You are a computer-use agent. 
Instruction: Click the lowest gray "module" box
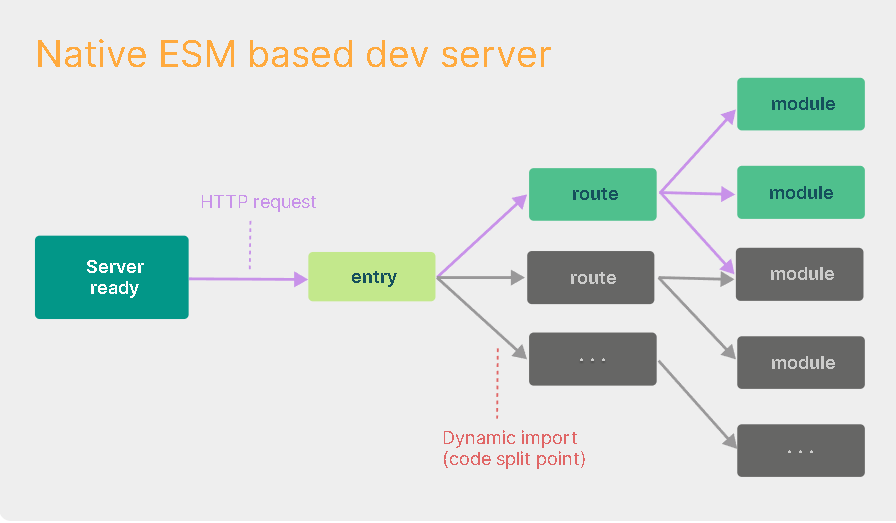(801, 362)
